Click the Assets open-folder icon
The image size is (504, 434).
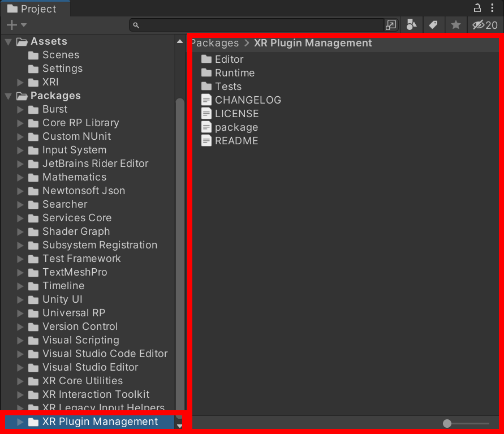(22, 42)
